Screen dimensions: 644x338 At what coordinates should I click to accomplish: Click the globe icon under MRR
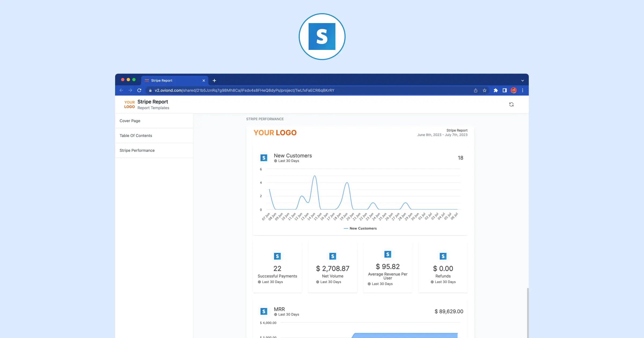(x=276, y=314)
